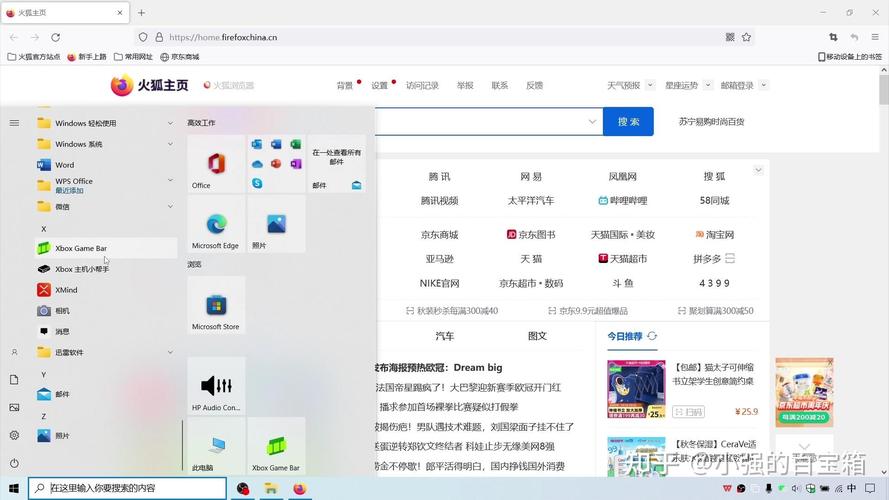Open the Start menu pictures shortcut

point(14,408)
